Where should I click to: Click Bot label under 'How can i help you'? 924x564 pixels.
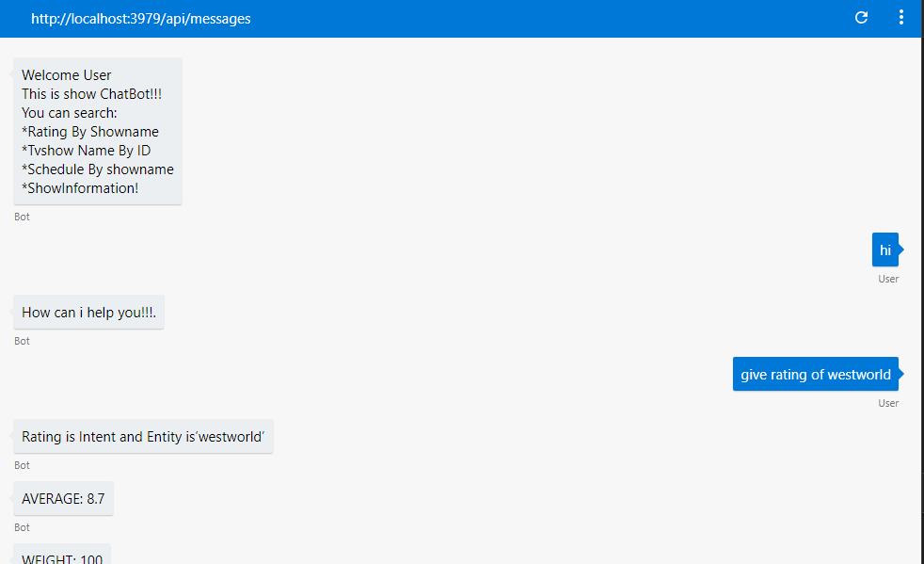[22, 341]
